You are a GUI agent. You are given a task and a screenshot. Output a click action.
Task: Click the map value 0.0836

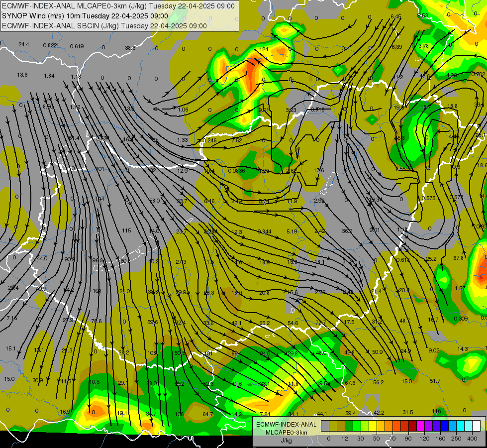[x=236, y=171]
